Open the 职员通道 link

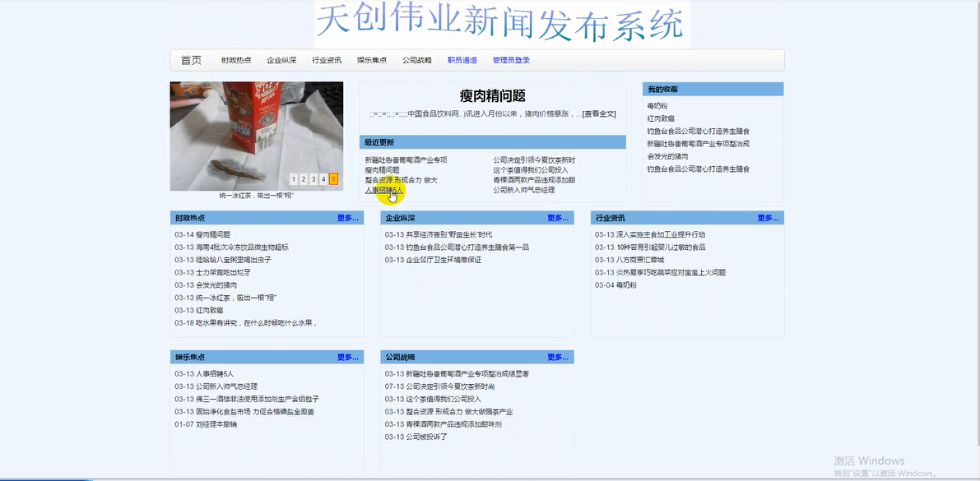tap(462, 61)
